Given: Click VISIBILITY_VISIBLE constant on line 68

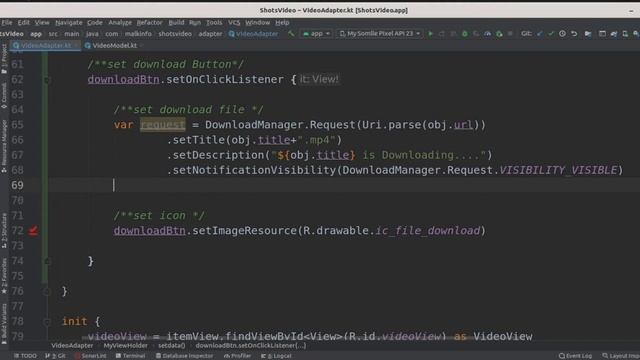Looking at the screenshot, I should click(x=558, y=170).
